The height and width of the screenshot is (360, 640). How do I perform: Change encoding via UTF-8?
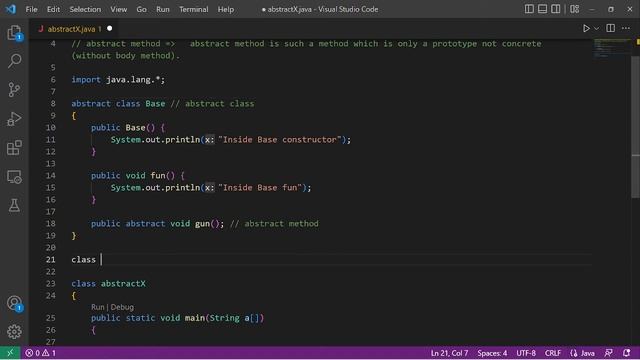526,353
